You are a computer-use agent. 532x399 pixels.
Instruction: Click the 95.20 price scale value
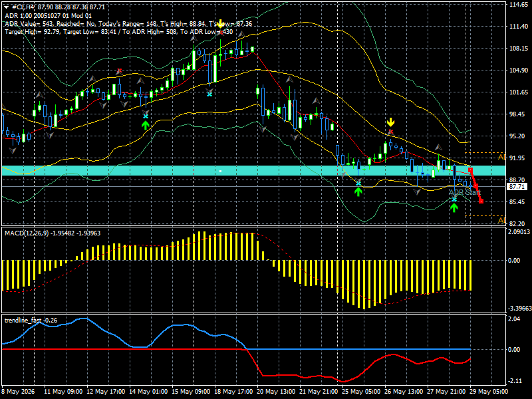[519, 136]
